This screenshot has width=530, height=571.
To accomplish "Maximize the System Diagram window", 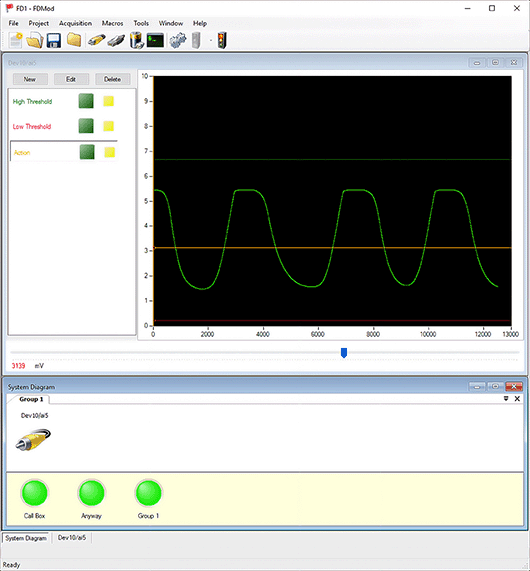I will coord(495,386).
